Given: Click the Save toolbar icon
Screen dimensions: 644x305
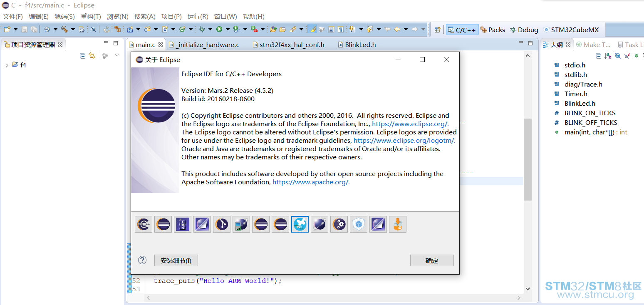Looking at the screenshot, I should (24, 29).
